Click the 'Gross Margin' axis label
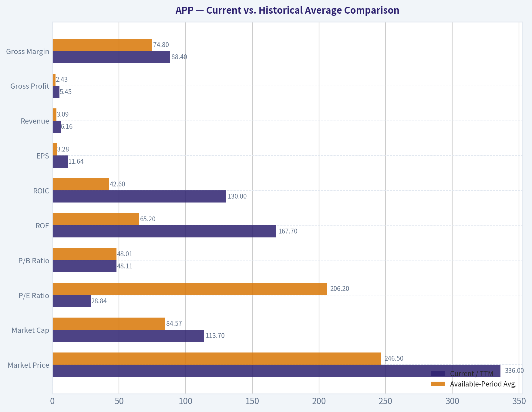Screen dimensions: 532x412 point(28,51)
